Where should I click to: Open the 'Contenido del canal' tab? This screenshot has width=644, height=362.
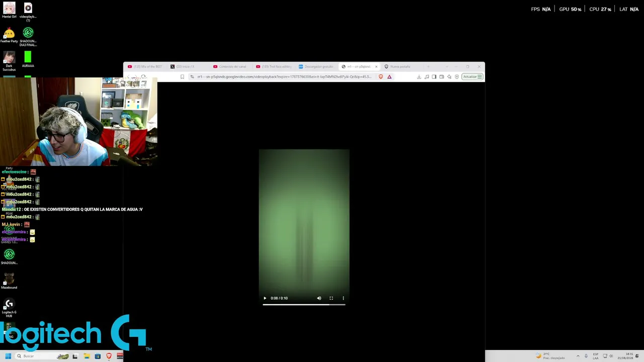point(231,66)
